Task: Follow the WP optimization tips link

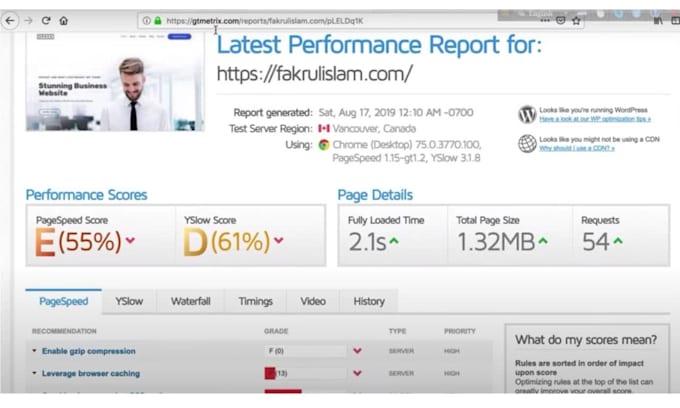Action: point(595,119)
